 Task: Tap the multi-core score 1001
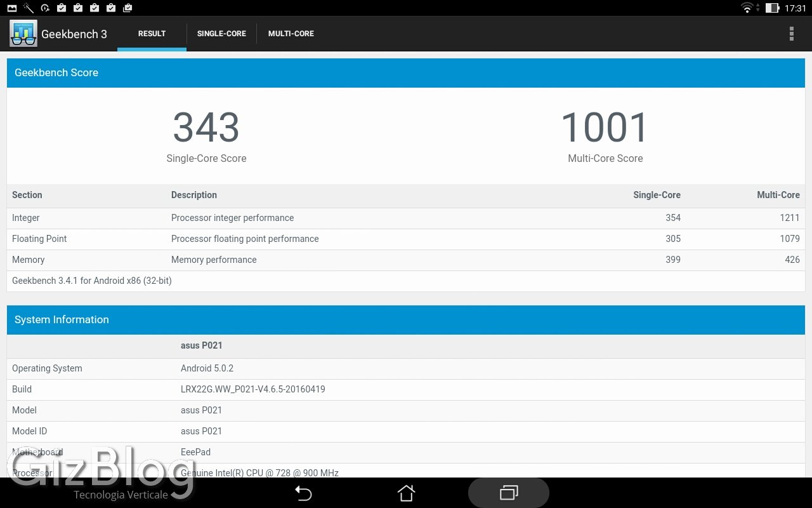pos(605,127)
